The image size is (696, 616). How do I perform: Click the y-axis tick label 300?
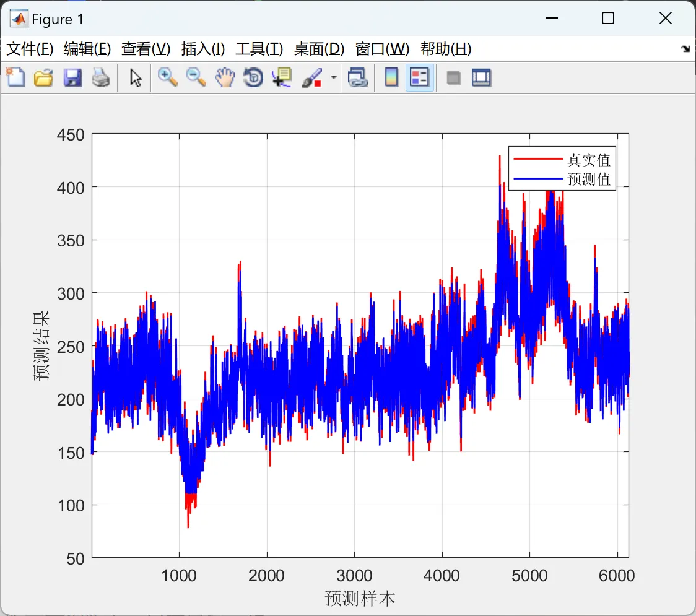(71, 293)
